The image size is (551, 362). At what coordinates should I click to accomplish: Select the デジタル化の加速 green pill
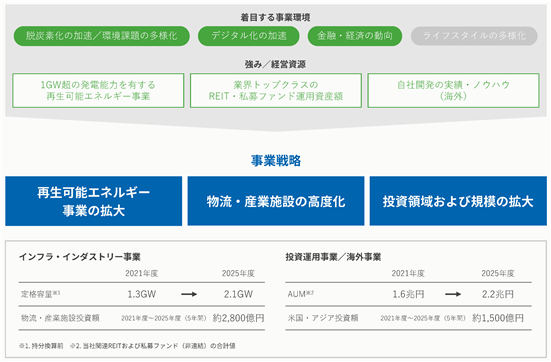249,36
